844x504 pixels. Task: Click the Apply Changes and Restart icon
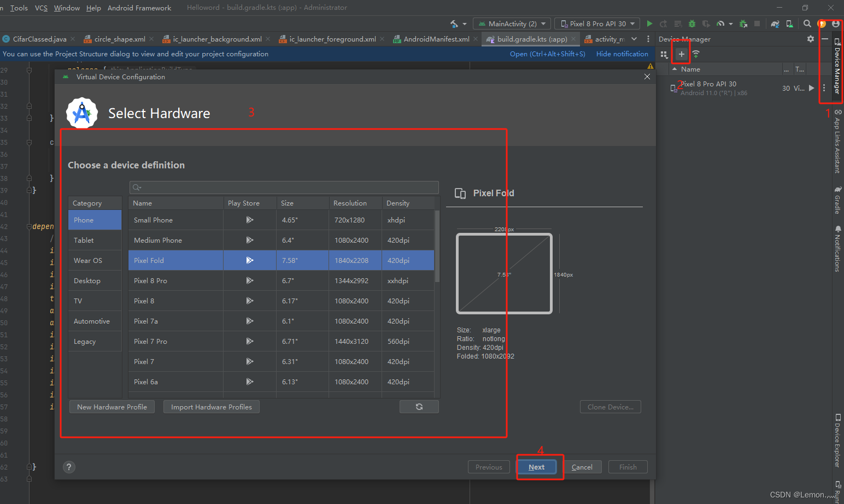click(664, 24)
